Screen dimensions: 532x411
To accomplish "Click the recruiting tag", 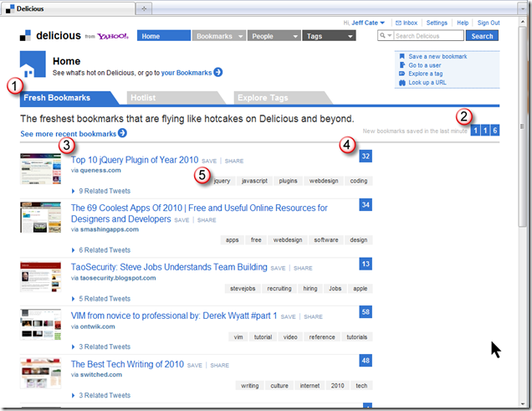I will pos(279,289).
